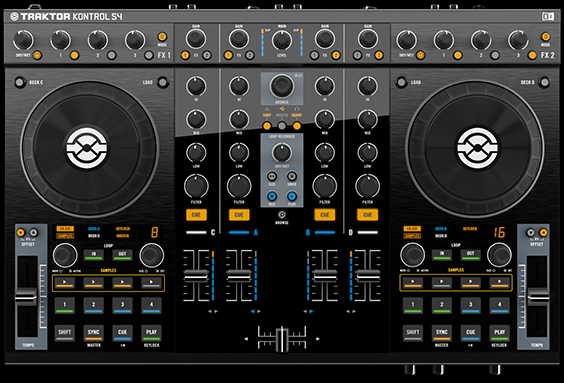Switch FX 1 mode with its MODE button
The height and width of the screenshot is (383, 564).
point(162,37)
